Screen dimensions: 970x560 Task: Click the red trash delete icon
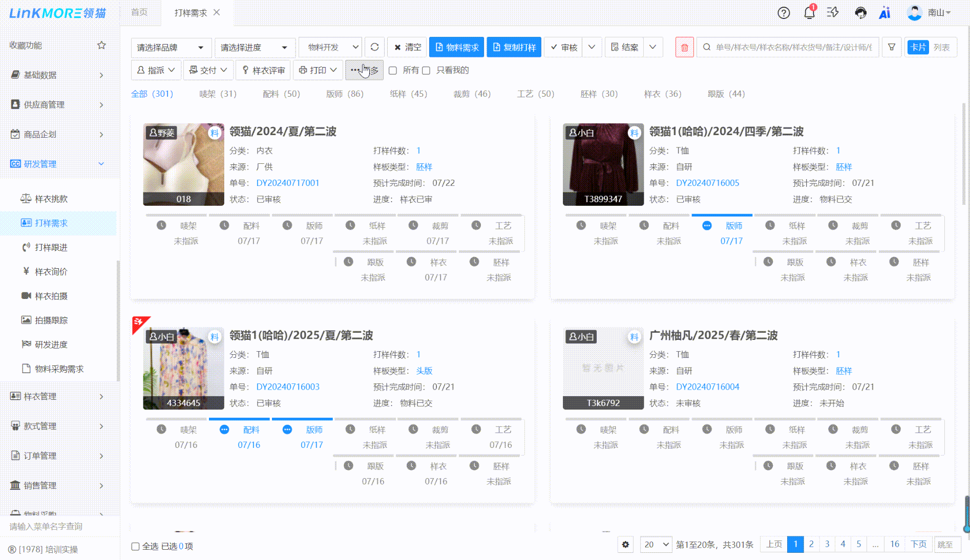click(x=684, y=48)
